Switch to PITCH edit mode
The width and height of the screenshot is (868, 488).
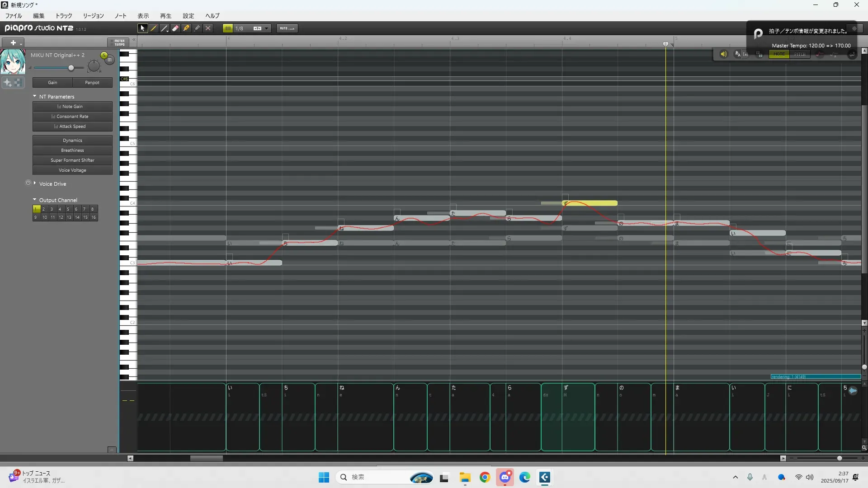coord(800,54)
